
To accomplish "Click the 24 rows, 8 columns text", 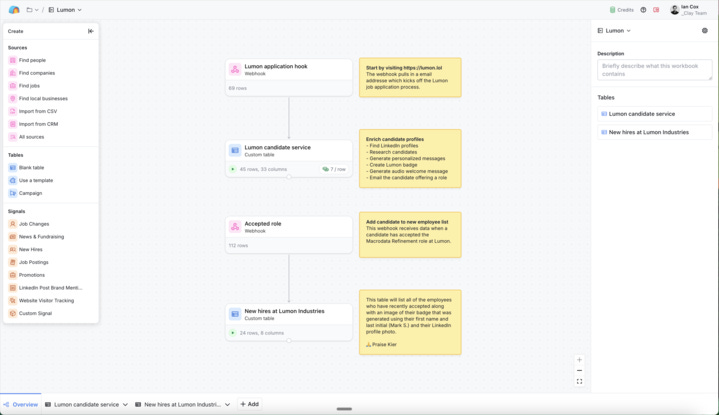I will pyautogui.click(x=262, y=333).
